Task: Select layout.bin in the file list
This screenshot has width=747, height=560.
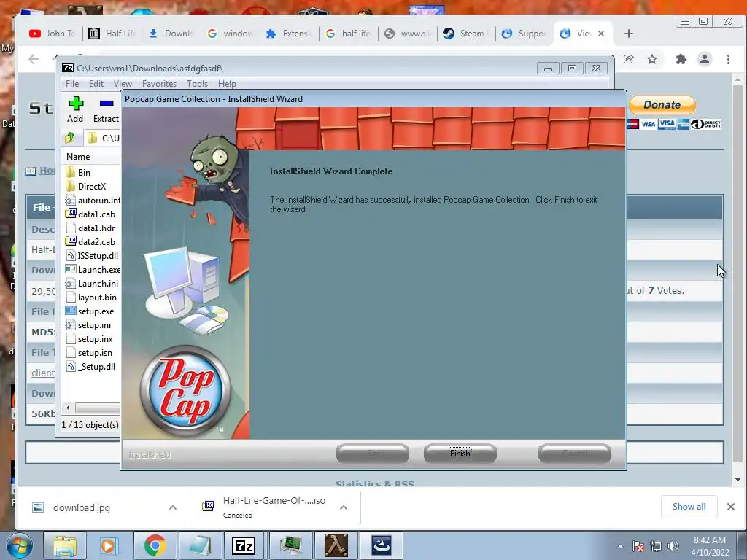Action: (91, 297)
